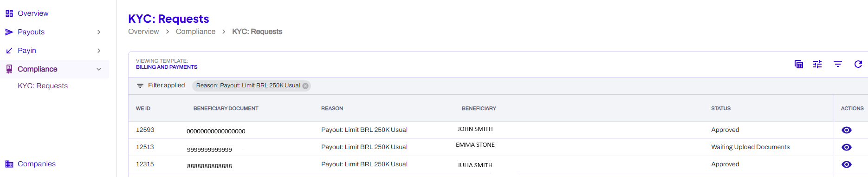The width and height of the screenshot is (868, 177).
Task: Open the filter list icon in toolbar
Action: (x=838, y=64)
